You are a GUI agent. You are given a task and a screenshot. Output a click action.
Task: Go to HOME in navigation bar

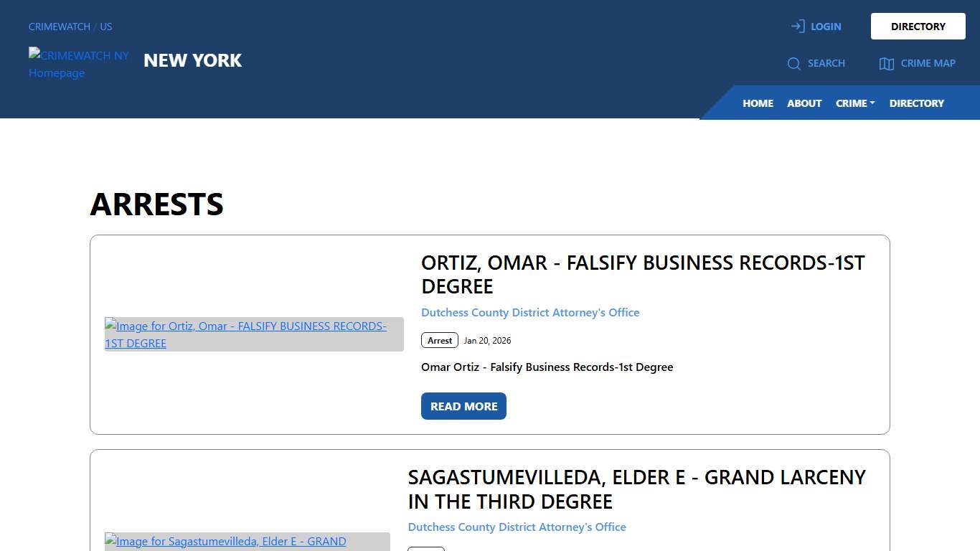point(758,103)
